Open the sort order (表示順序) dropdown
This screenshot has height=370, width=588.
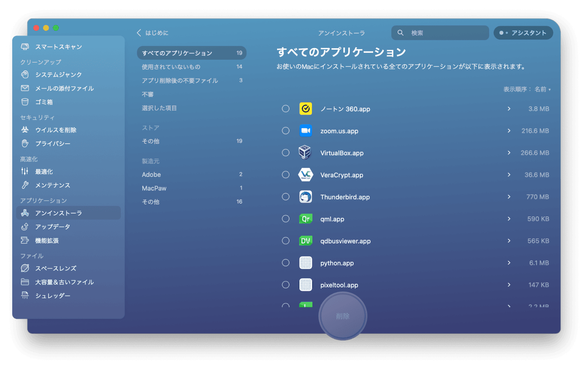click(x=542, y=90)
